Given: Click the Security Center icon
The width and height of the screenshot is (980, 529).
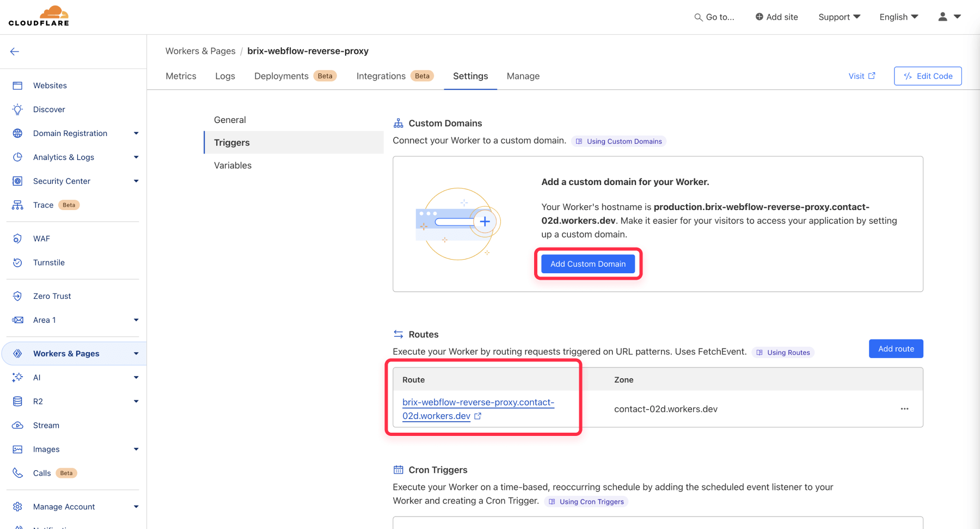Looking at the screenshot, I should coord(17,181).
